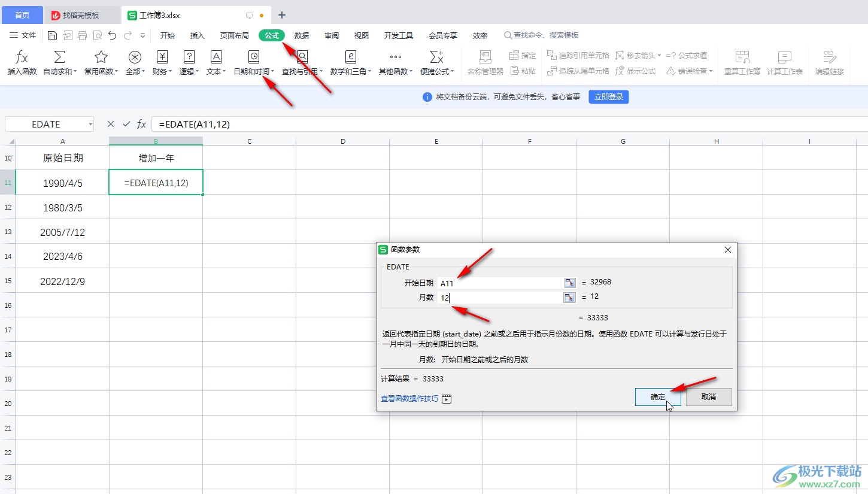Click the video icon beside function tips link
The height and width of the screenshot is (494, 868).
[x=447, y=399]
